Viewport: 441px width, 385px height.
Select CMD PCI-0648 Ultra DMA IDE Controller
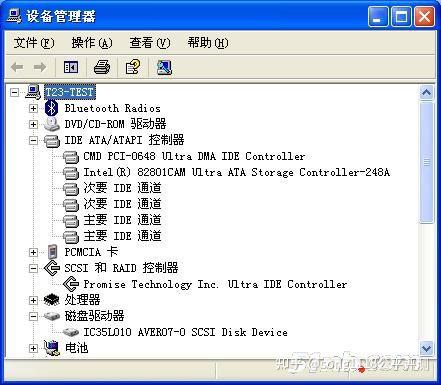(194, 156)
